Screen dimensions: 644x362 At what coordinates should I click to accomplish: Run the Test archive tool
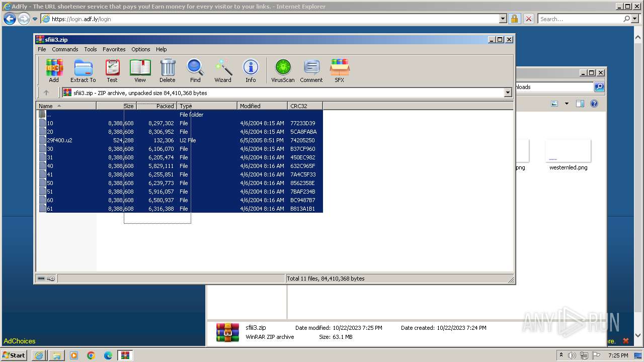coord(112,70)
